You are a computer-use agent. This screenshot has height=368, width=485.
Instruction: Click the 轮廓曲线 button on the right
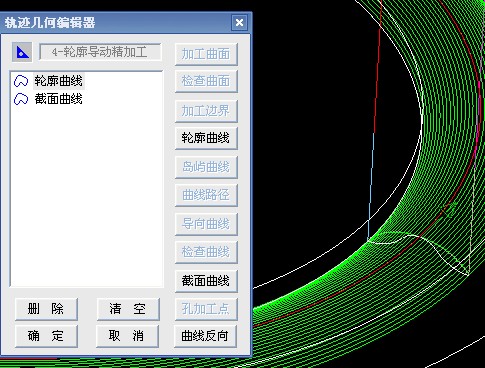pyautogui.click(x=206, y=138)
